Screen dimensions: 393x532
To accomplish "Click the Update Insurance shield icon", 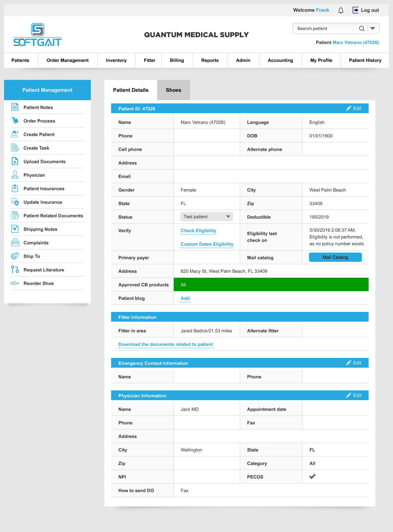I will point(15,202).
